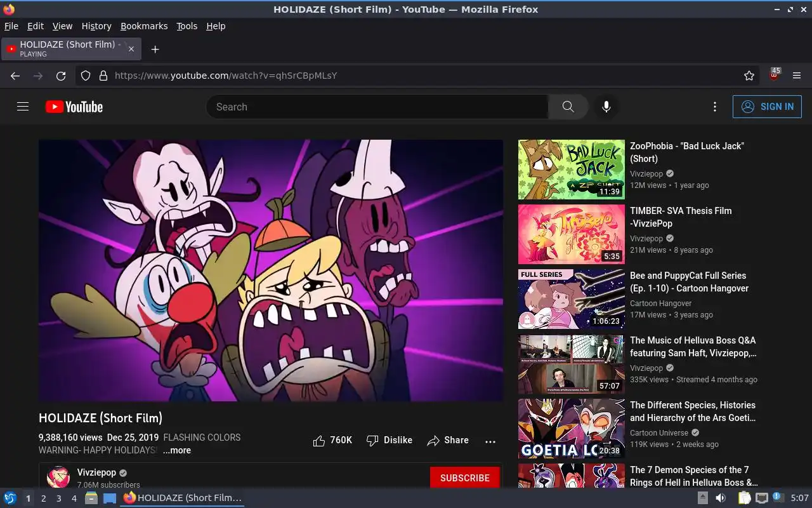
Task: Click title The 7 Demon Species
Action: point(694,476)
